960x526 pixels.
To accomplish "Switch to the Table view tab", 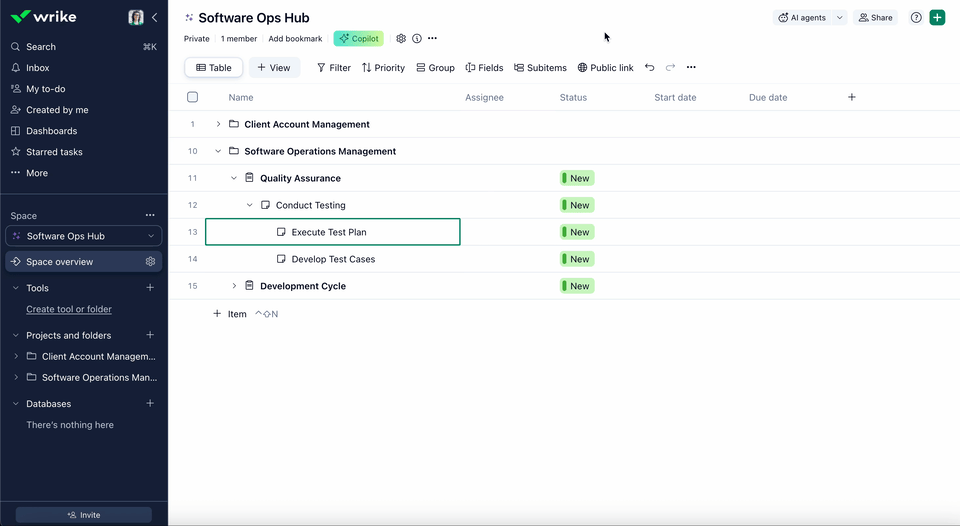I will tap(214, 68).
